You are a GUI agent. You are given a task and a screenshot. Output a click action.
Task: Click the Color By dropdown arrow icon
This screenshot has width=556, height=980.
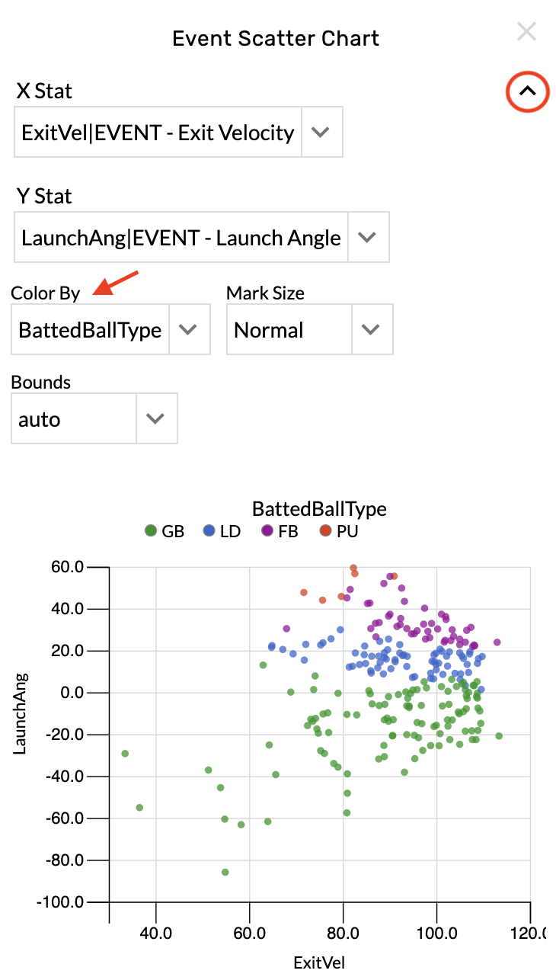coord(190,329)
